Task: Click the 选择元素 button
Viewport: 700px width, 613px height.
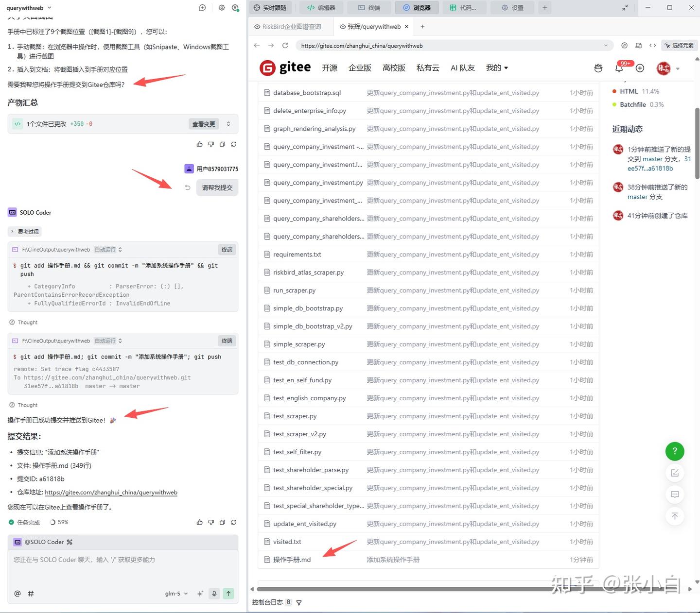Action: (x=679, y=46)
